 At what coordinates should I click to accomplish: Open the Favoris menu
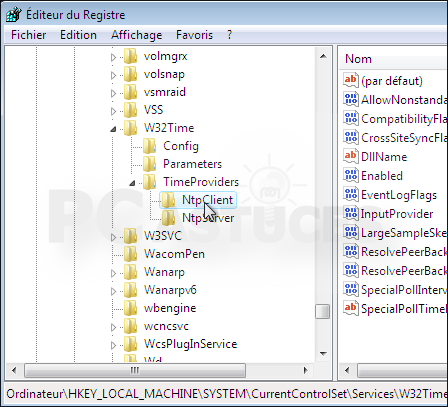pos(194,35)
